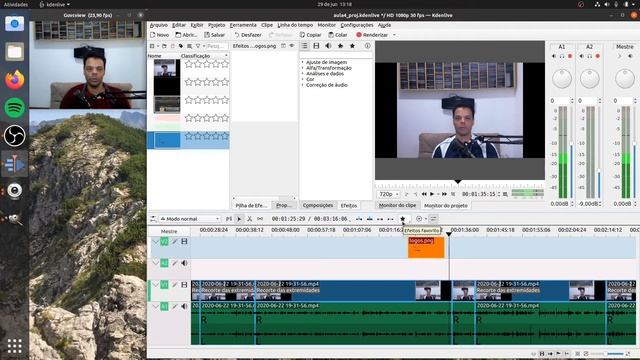Open Modo normal edit mode dropdown
Screen dimensions: 640x360
tap(190, 219)
